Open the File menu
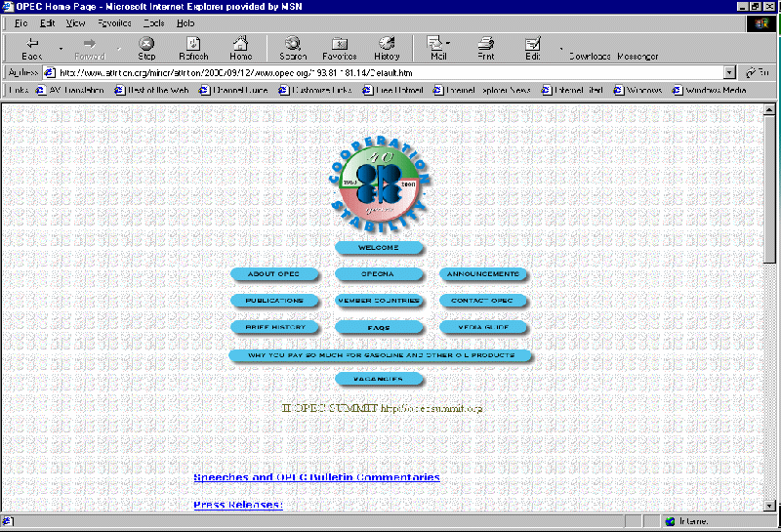 (x=21, y=22)
